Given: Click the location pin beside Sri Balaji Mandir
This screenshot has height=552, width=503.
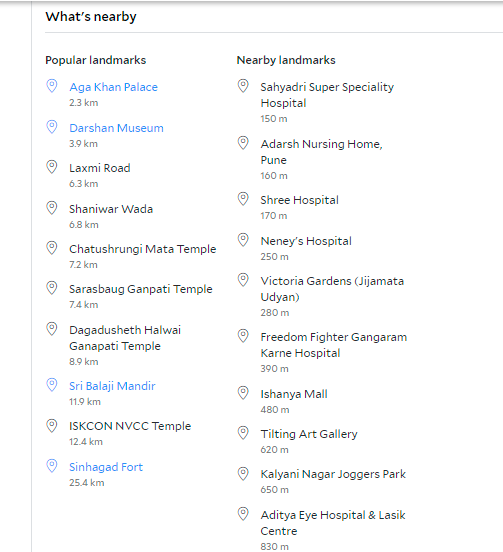Looking at the screenshot, I should [52, 385].
